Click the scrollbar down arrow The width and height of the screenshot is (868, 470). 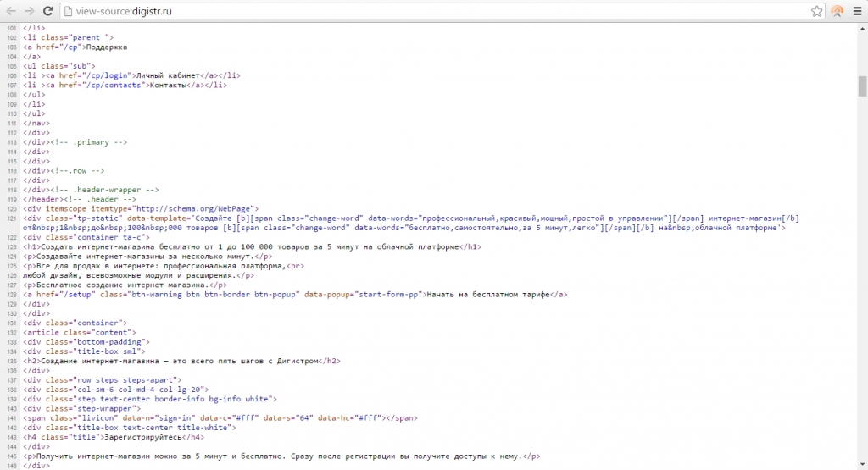[862, 464]
